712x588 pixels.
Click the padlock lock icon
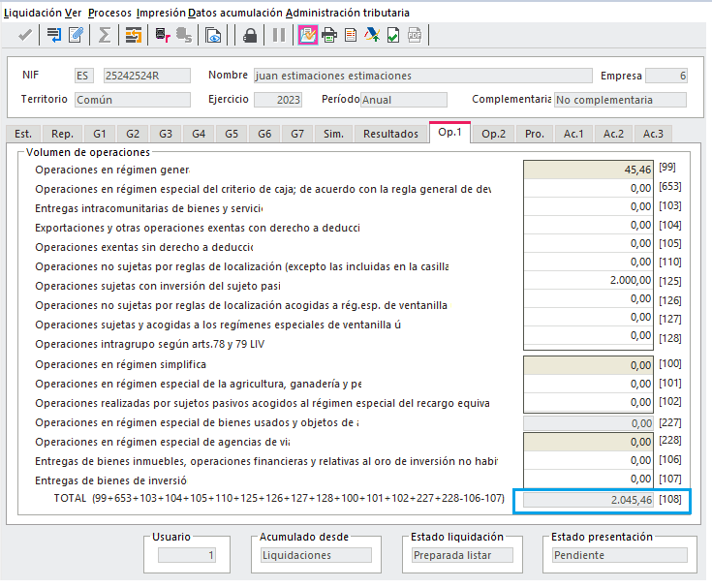[251, 36]
